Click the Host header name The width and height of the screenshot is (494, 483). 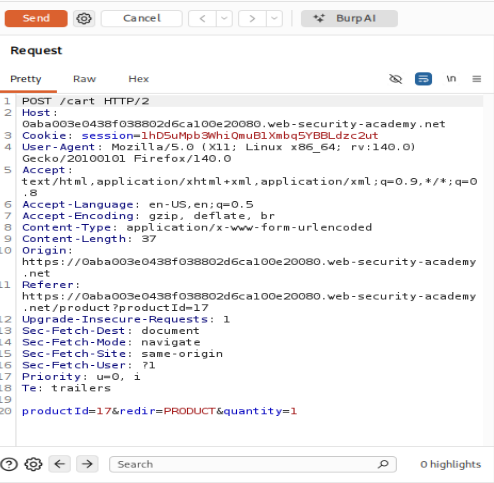(x=36, y=113)
